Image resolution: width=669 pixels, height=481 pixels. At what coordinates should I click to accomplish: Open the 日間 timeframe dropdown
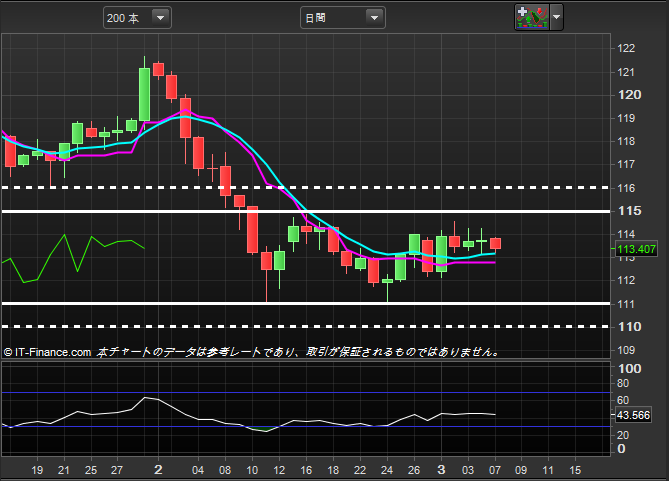pyautogui.click(x=343, y=18)
